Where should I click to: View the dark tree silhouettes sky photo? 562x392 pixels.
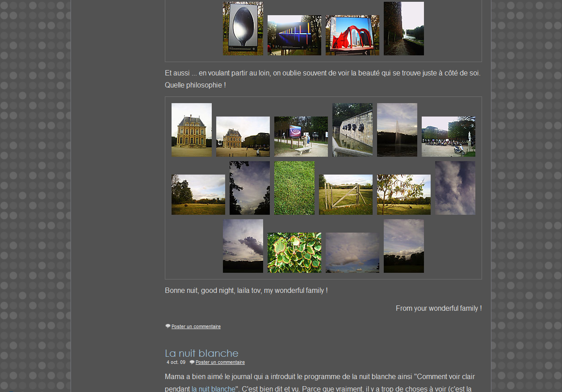pos(249,188)
